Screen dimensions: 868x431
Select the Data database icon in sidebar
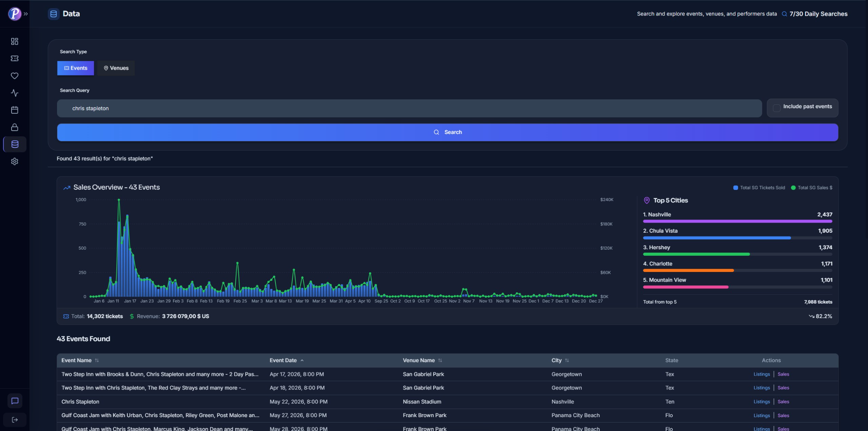pos(14,144)
